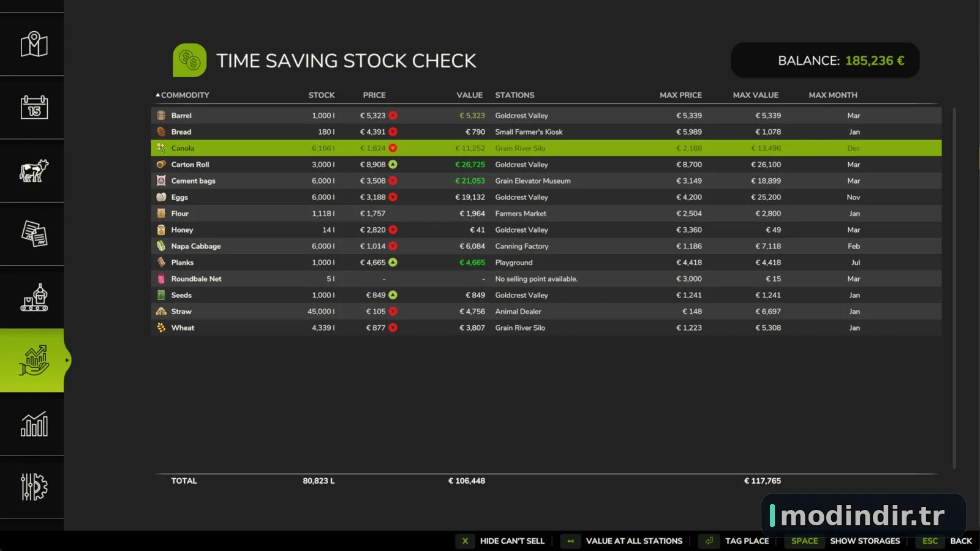Sort by the Stock column header
This screenshot has height=551, width=980.
(322, 95)
